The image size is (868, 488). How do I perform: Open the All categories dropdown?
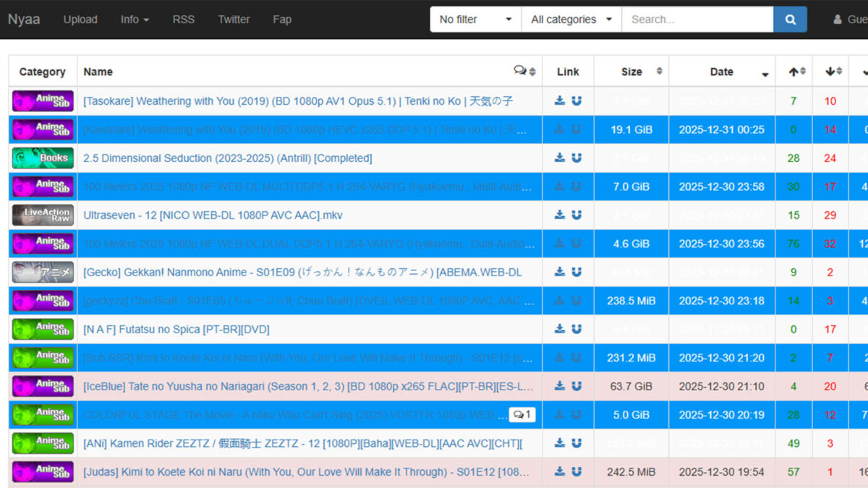(x=571, y=20)
